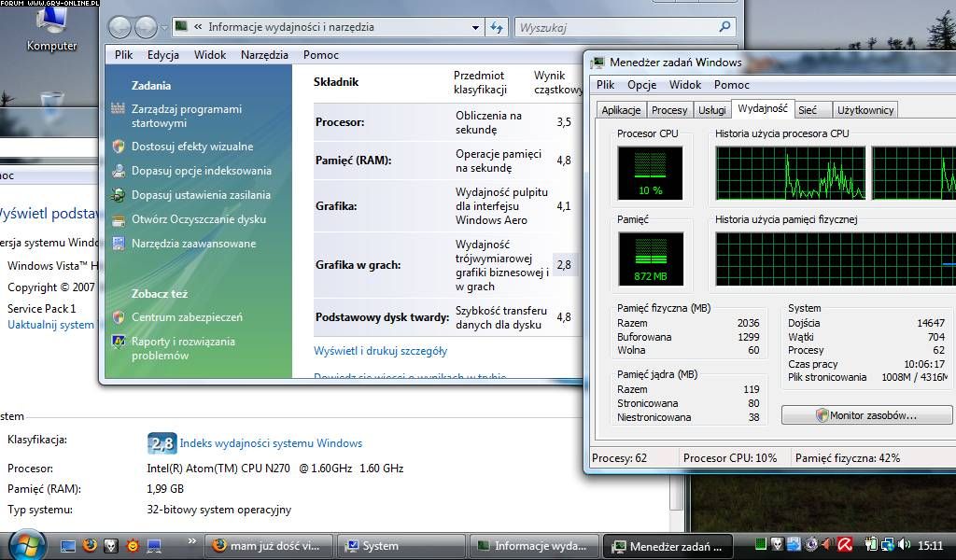Viewport: 956px width, 560px height.
Task: Click 'Zarządzaj programami startowymi' link
Action: (x=187, y=116)
